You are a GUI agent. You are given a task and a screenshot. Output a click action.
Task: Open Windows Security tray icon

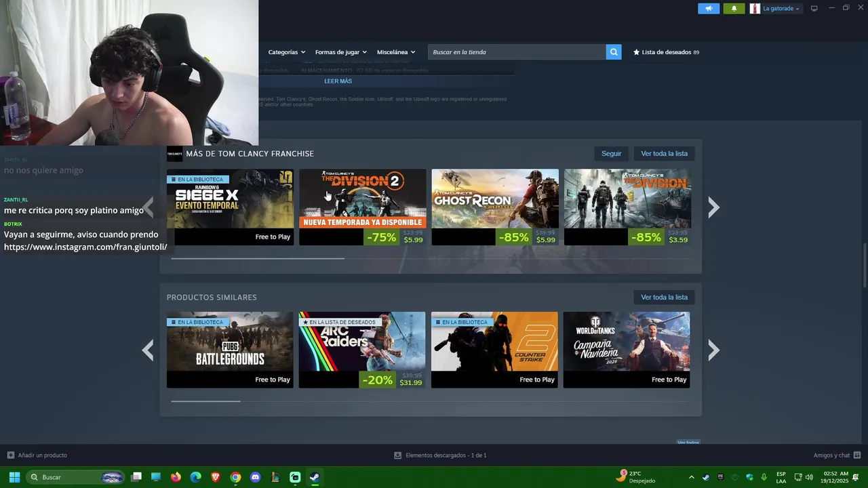[x=749, y=477]
